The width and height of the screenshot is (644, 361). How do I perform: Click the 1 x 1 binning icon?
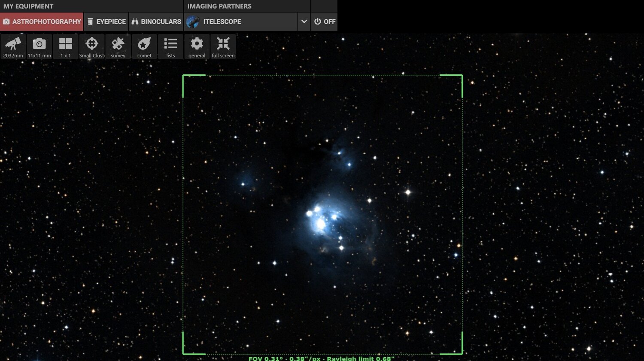coord(66,46)
